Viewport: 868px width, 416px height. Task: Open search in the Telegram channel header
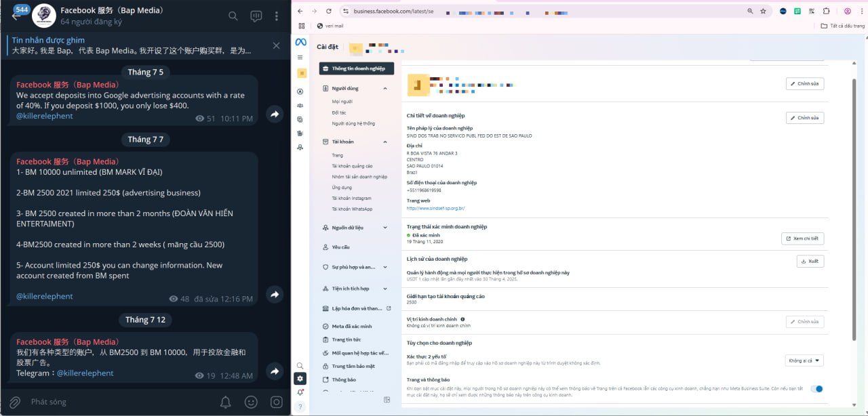click(x=233, y=16)
